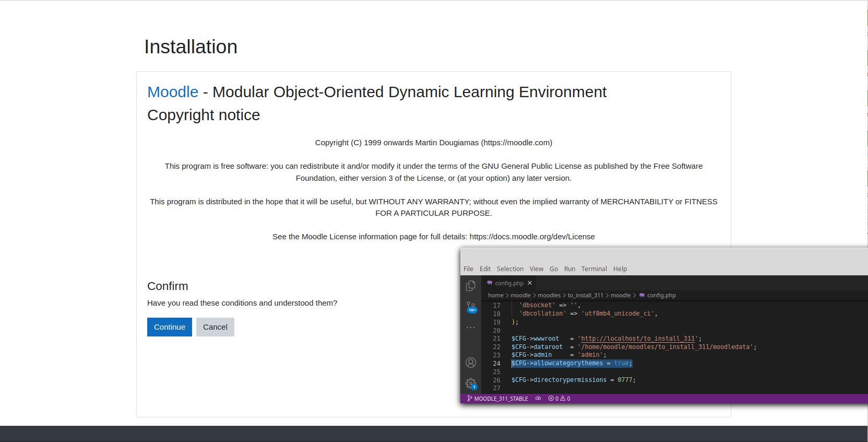The height and width of the screenshot is (442, 868).
Task: Open the Selection menu
Action: tap(510, 269)
